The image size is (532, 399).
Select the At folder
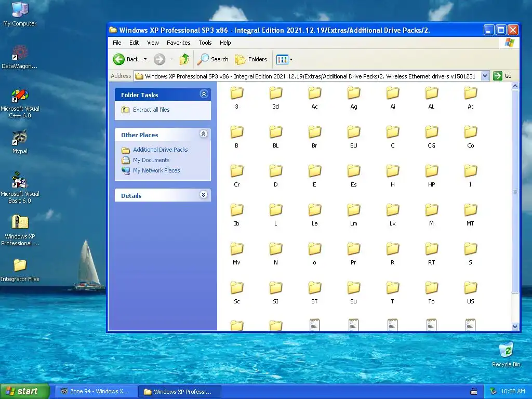pyautogui.click(x=470, y=98)
